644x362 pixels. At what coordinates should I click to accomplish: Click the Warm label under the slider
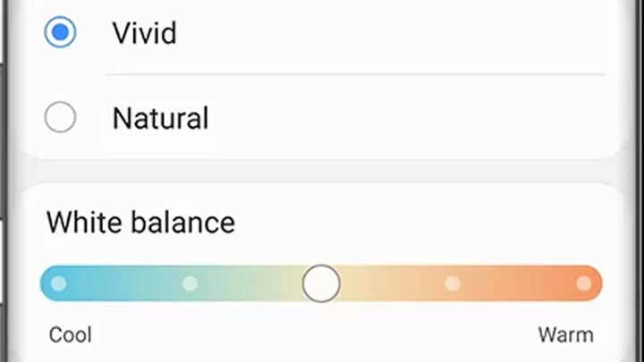[565, 335]
